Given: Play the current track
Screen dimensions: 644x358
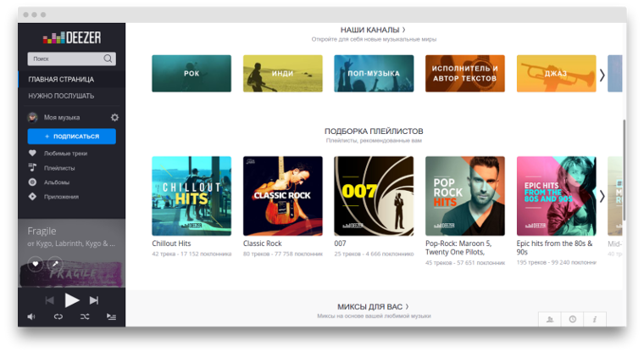Looking at the screenshot, I should point(72,300).
